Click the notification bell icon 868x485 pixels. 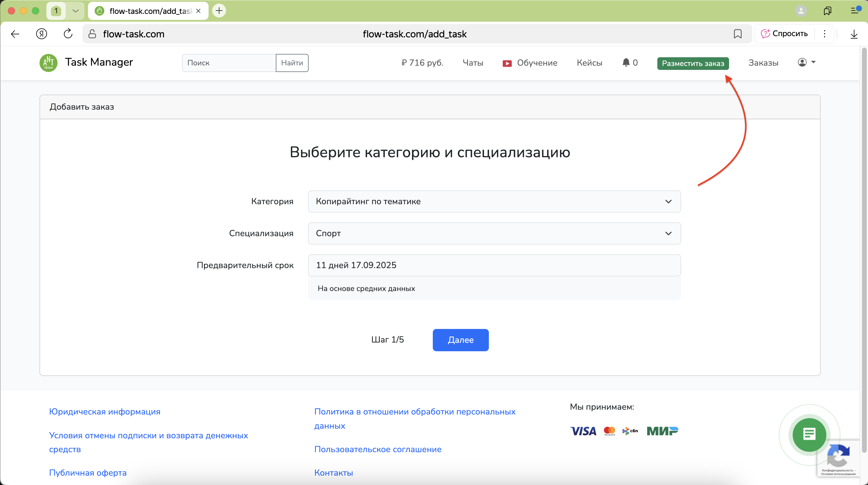click(626, 62)
